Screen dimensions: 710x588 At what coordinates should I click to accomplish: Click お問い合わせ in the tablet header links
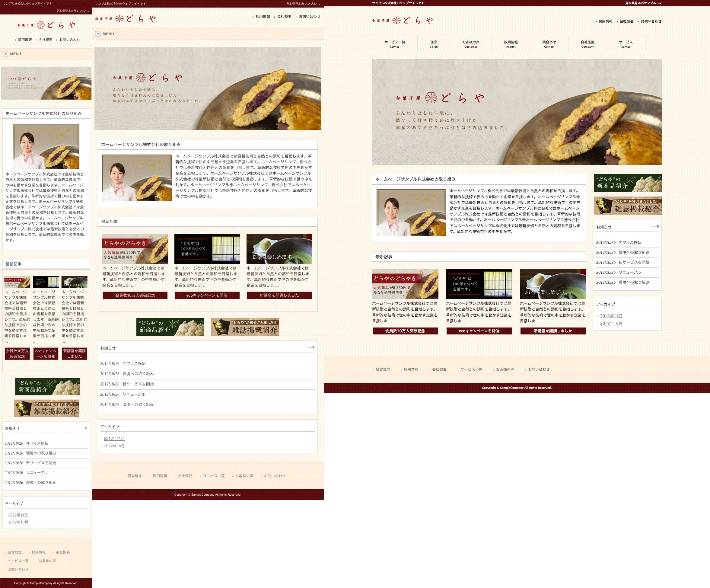(309, 17)
